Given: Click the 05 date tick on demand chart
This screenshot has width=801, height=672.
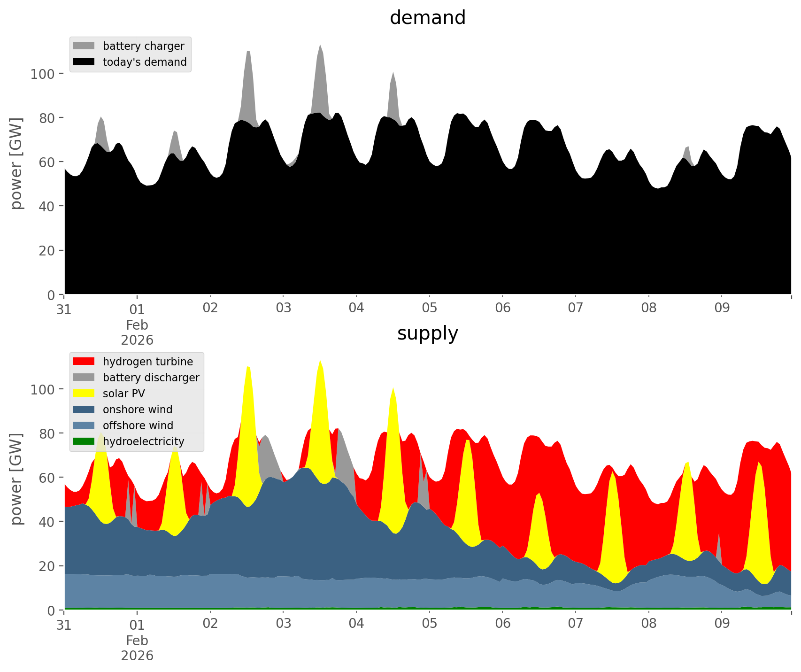Looking at the screenshot, I should [x=429, y=309].
